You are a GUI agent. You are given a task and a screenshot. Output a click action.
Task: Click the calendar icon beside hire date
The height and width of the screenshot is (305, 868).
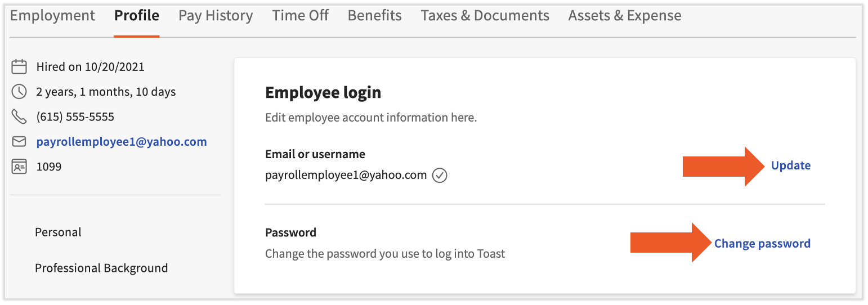(19, 67)
